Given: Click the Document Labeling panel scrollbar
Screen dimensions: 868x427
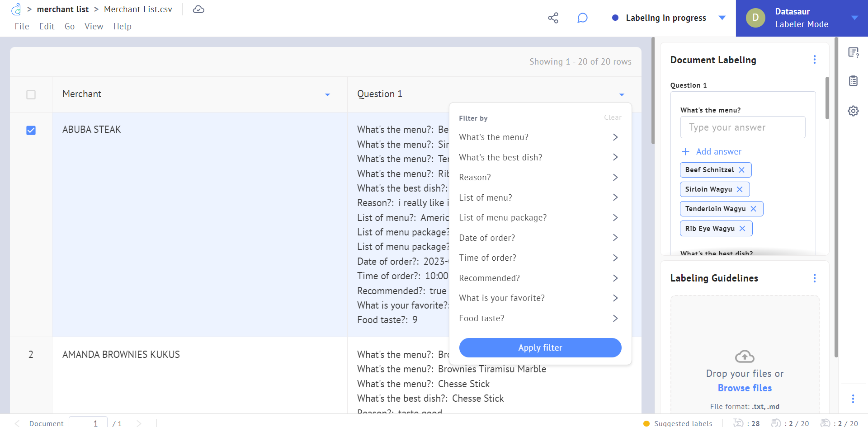Looking at the screenshot, I should [827, 98].
